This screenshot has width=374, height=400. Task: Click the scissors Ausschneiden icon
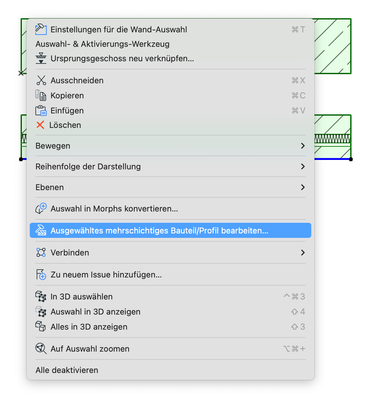pos(41,80)
